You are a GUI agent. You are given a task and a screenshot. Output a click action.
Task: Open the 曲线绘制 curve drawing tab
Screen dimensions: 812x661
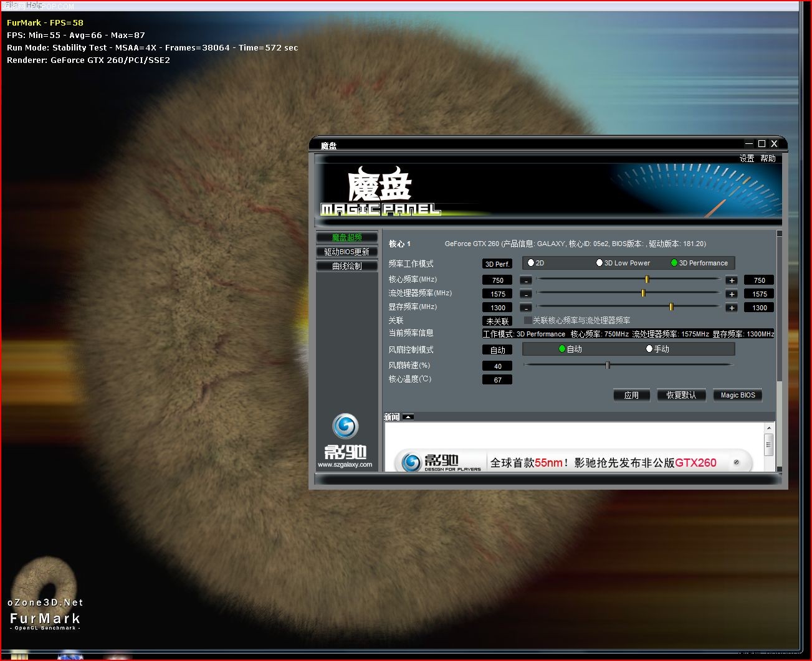(x=346, y=266)
